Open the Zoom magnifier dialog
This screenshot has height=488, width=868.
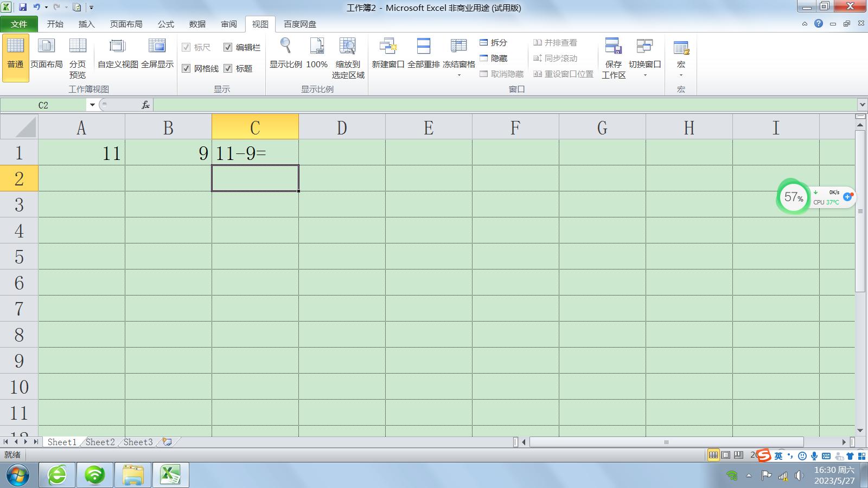pos(285,47)
